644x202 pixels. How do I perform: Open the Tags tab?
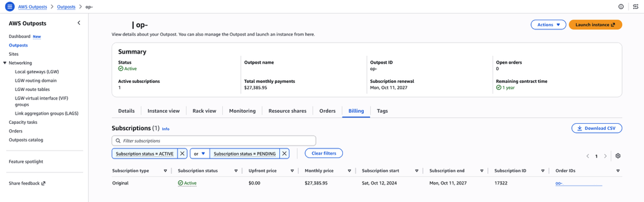point(382,111)
